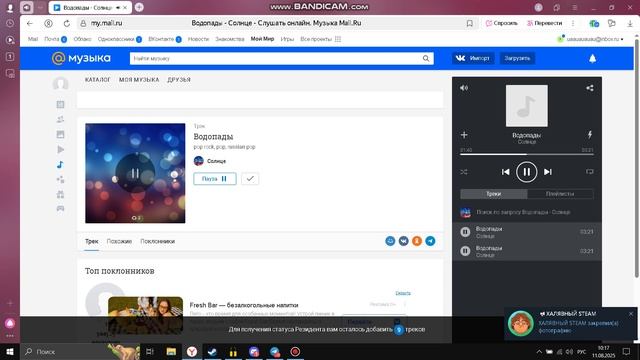640x360 pixels.
Task: Open the browser downloads icon
Action: 630,23
